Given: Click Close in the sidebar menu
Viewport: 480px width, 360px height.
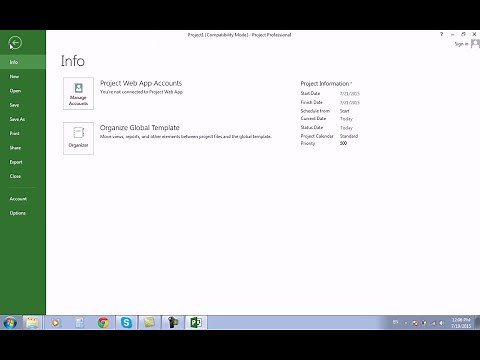Looking at the screenshot, I should 23,176.
